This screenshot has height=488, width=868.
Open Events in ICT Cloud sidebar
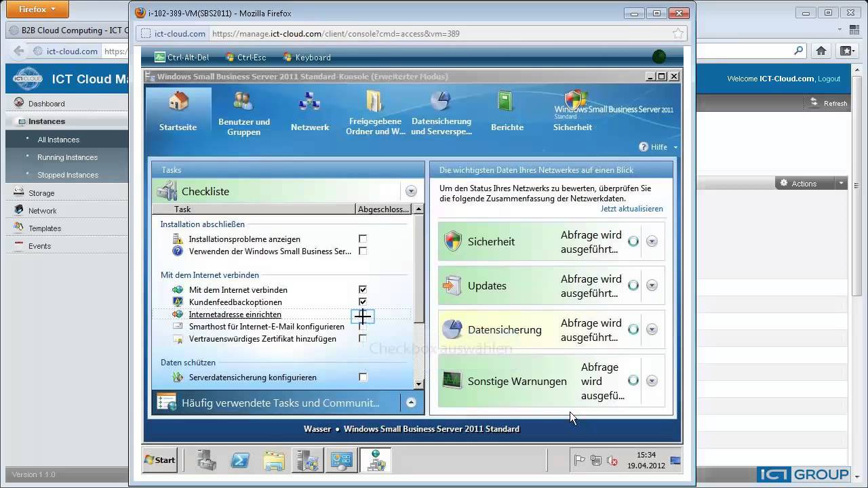[39, 246]
